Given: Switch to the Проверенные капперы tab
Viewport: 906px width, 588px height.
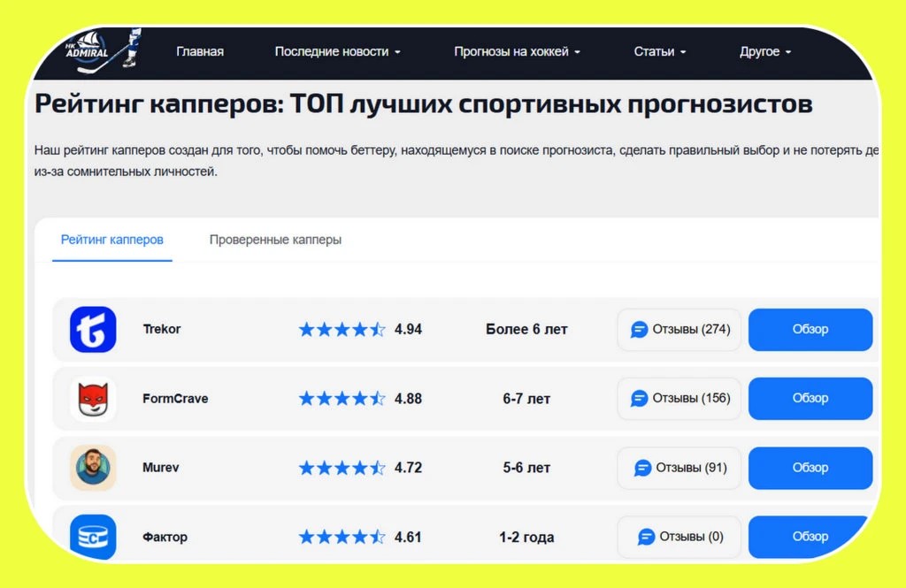Looking at the screenshot, I should (x=275, y=240).
